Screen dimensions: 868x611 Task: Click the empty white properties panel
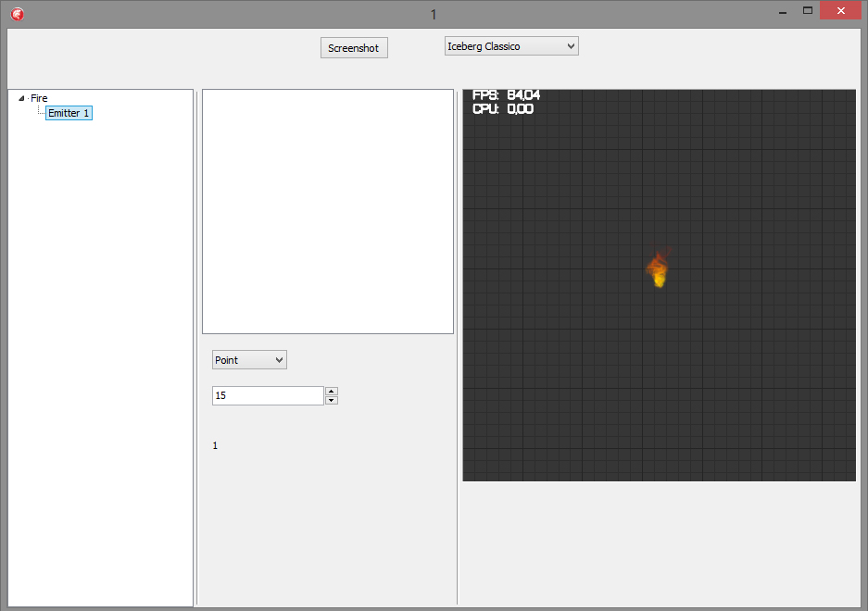tap(328, 211)
